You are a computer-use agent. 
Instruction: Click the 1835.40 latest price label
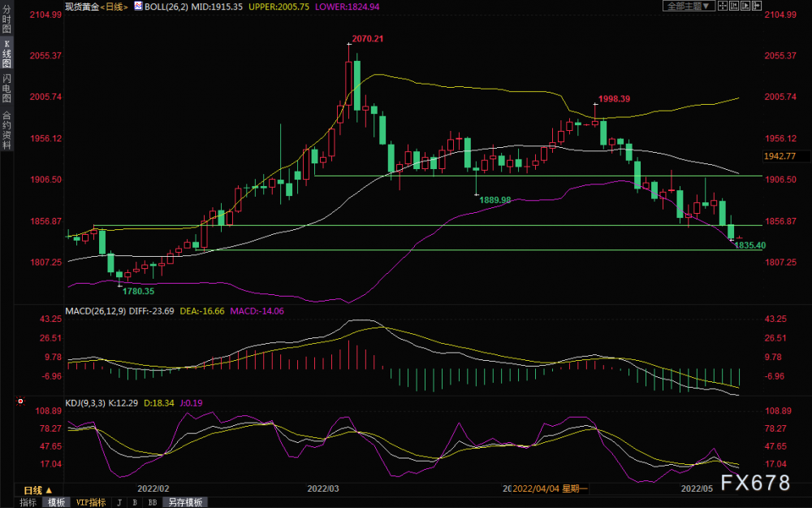(x=749, y=245)
